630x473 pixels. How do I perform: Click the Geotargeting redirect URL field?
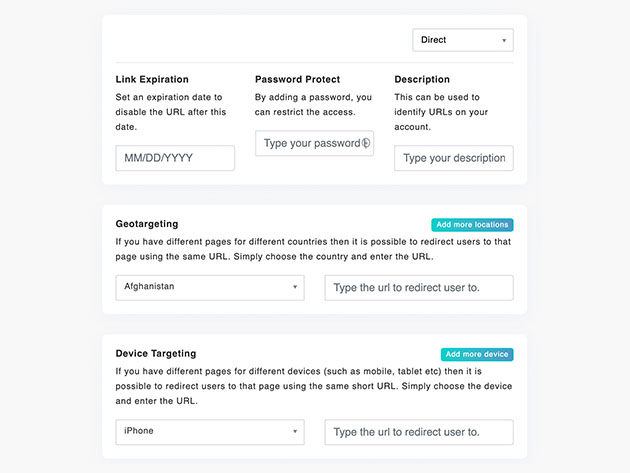419,288
